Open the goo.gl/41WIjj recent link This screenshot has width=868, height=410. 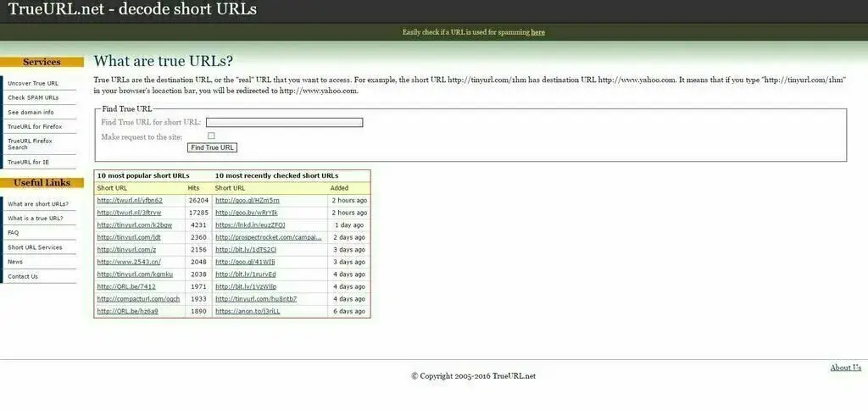coord(245,262)
